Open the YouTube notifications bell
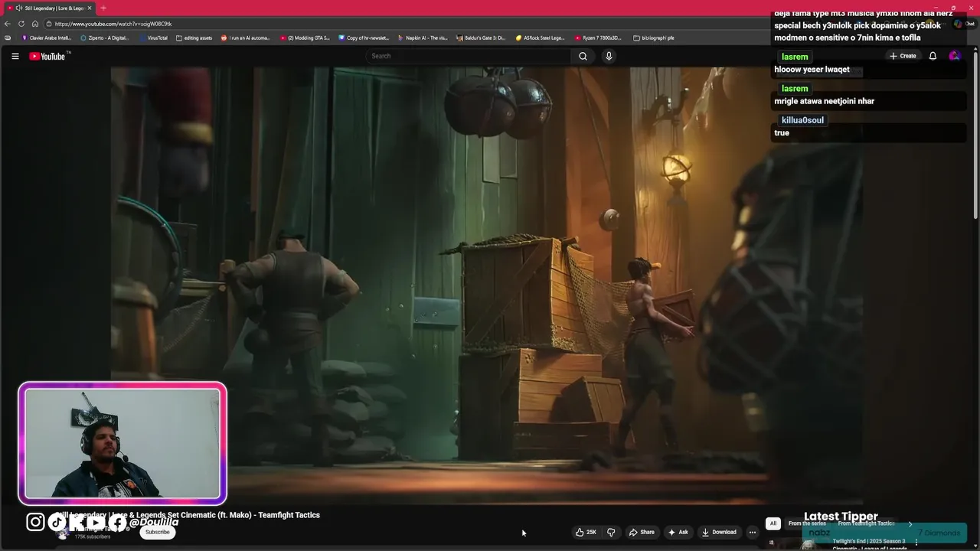980x551 pixels. coord(933,56)
